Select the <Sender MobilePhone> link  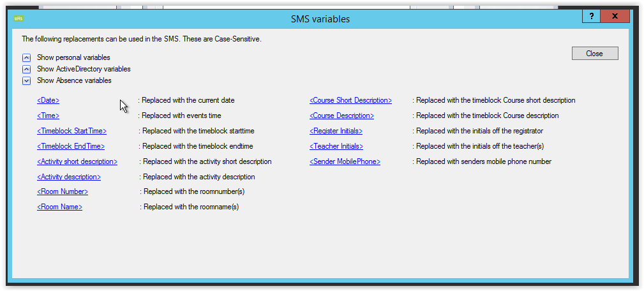tap(345, 162)
